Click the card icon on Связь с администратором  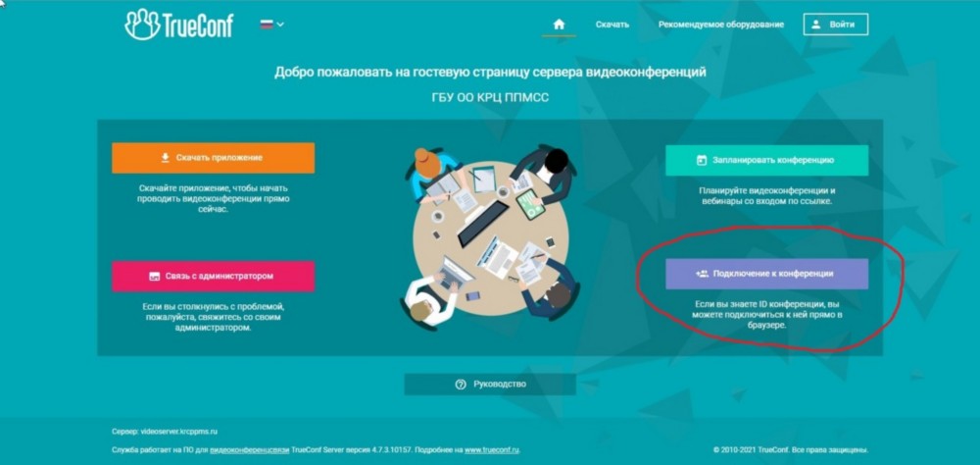pos(155,276)
